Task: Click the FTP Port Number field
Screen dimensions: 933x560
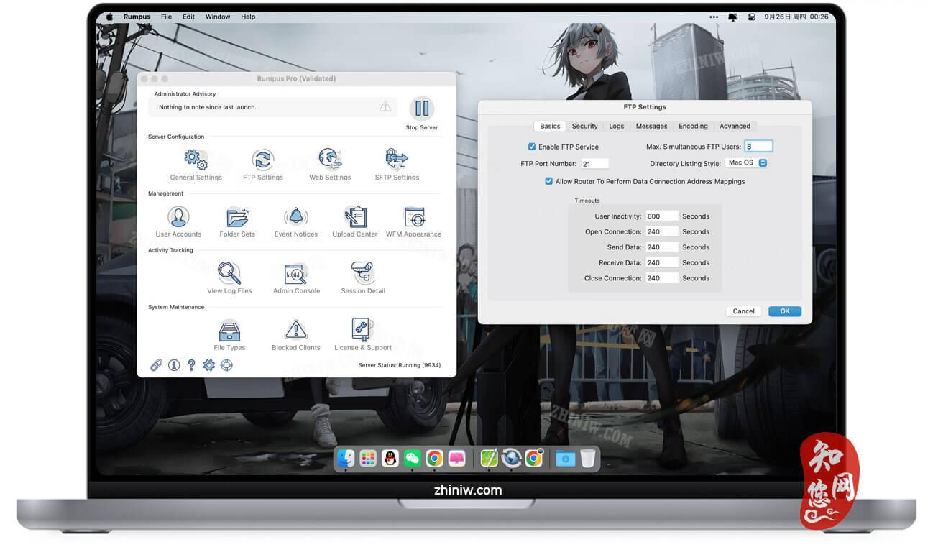Action: point(594,164)
